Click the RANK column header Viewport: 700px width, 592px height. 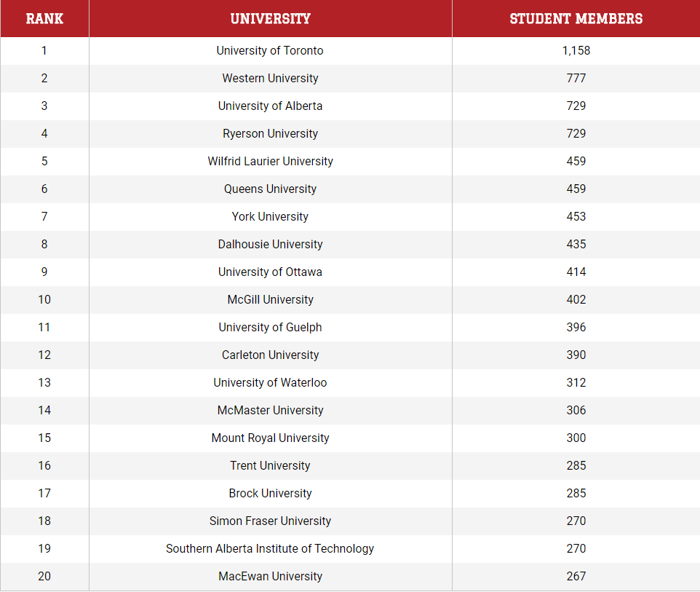point(44,19)
